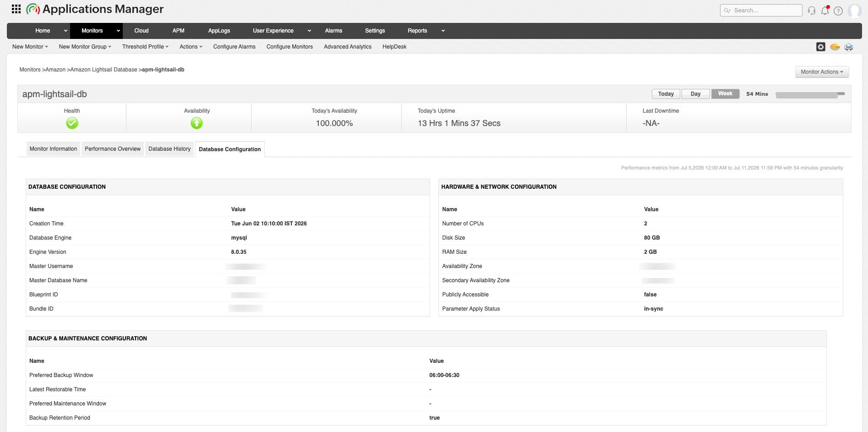The height and width of the screenshot is (432, 868).
Task: Focus the Search input field
Action: pyautogui.click(x=761, y=11)
